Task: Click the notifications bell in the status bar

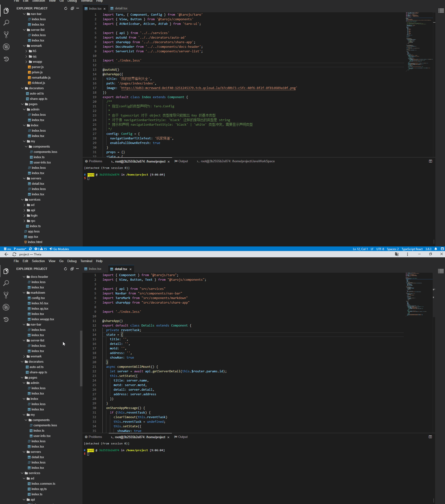Action: tap(436, 249)
